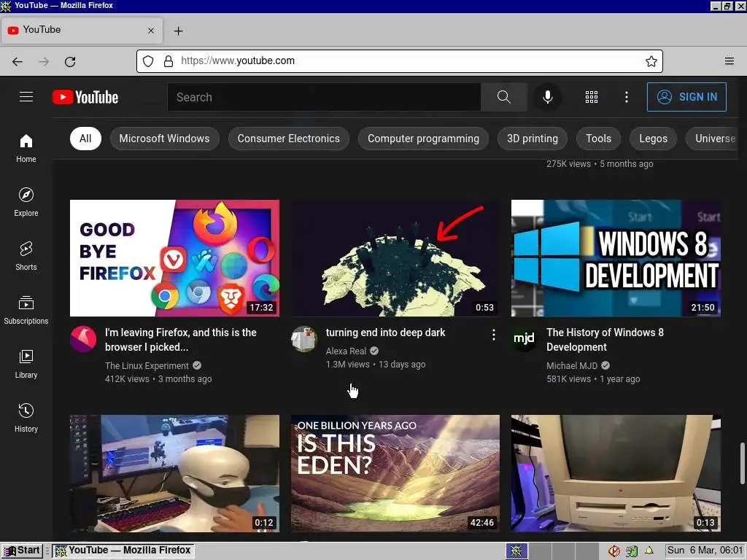Image resolution: width=747 pixels, height=560 pixels.
Task: Open title 'I'm leaving Firefox, and this is the browser'
Action: coord(181,340)
